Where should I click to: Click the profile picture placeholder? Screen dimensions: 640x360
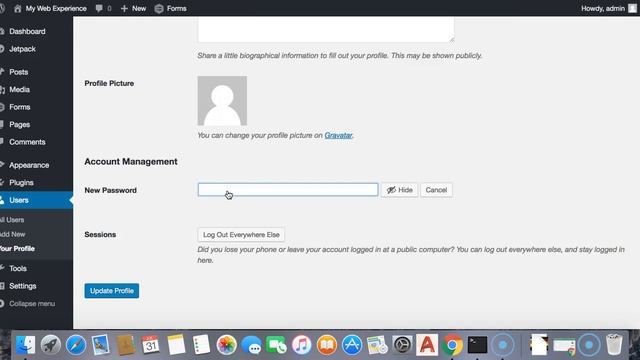(222, 100)
